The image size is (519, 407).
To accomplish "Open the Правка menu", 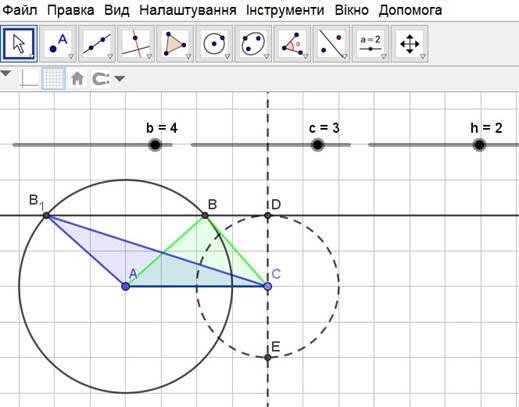I will (x=70, y=10).
